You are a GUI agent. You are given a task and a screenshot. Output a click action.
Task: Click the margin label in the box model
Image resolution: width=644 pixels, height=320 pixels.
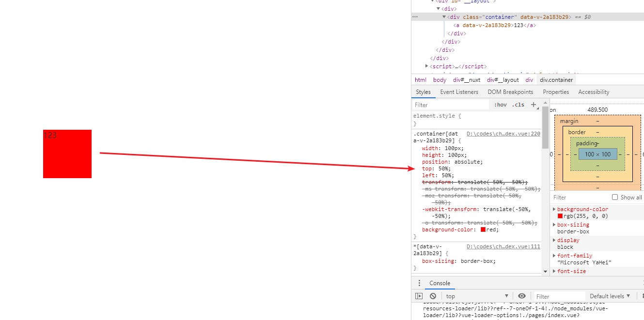[569, 121]
